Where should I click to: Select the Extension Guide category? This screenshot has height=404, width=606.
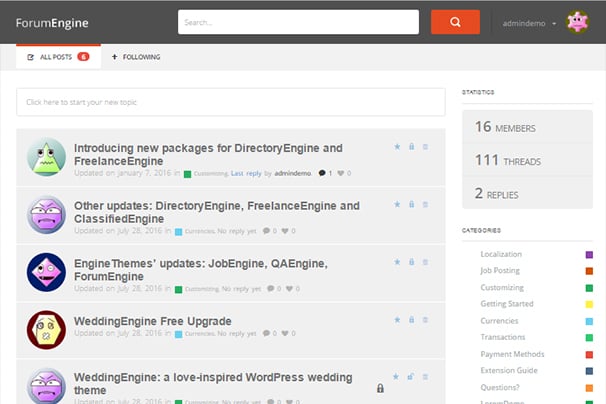[509, 370]
